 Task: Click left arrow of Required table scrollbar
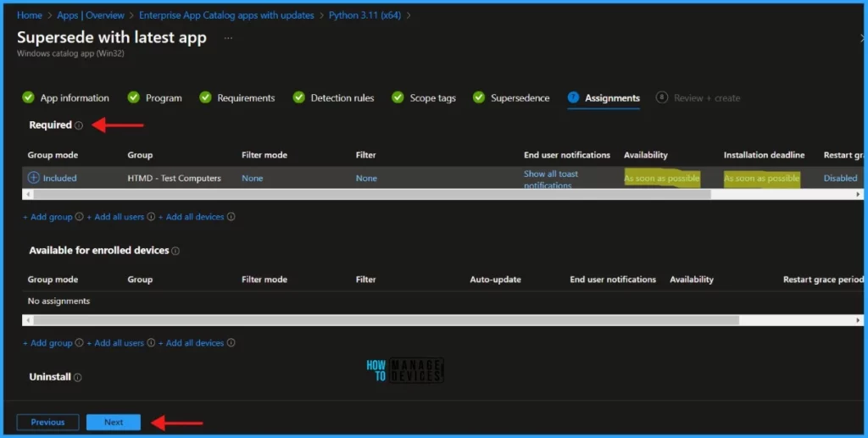point(28,194)
